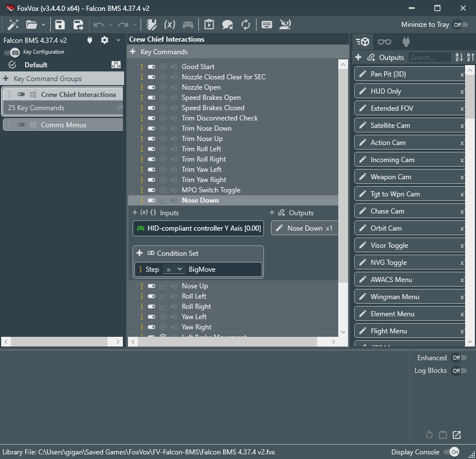Switch to the glasses panel tab
This screenshot has height=459, width=476.
coord(385,42)
